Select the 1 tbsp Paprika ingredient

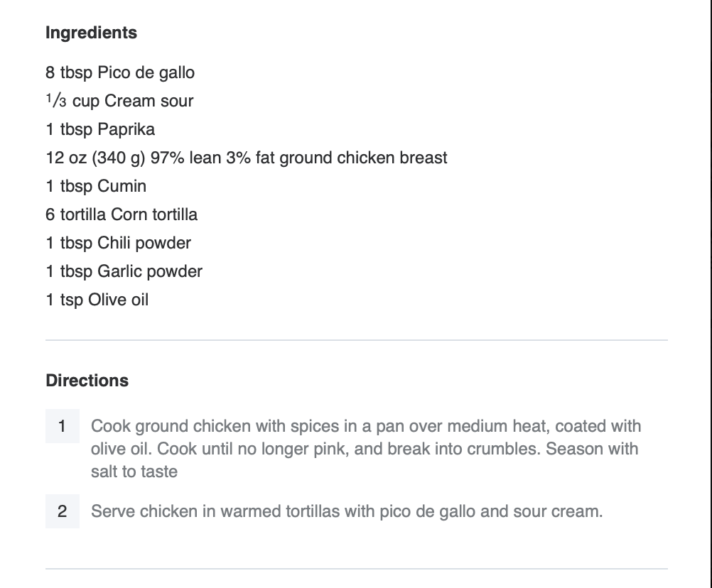point(100,129)
